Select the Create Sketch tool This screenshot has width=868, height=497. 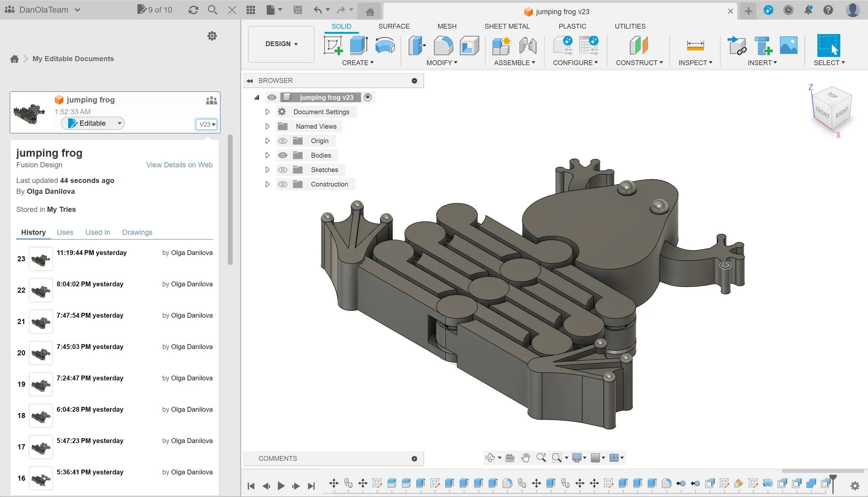pyautogui.click(x=333, y=46)
